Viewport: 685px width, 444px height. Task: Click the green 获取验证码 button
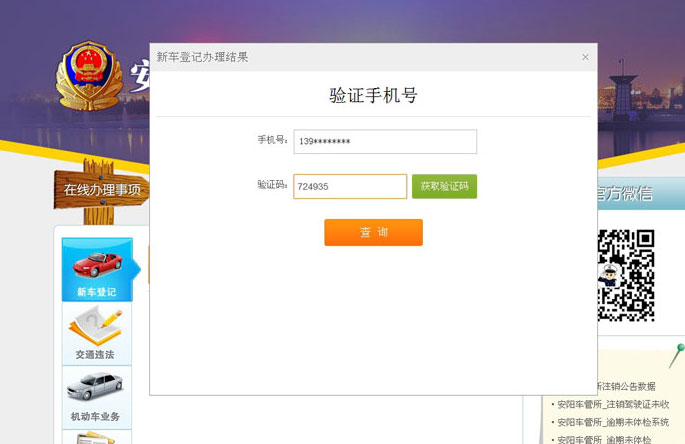coord(444,187)
